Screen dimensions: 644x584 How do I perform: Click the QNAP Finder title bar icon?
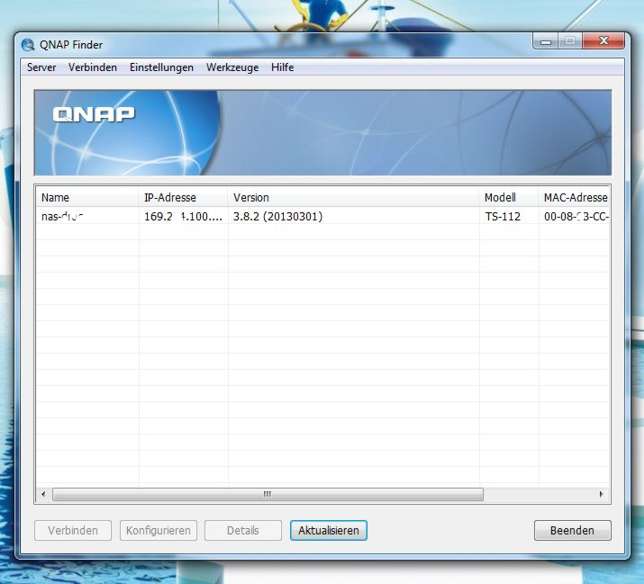point(28,45)
